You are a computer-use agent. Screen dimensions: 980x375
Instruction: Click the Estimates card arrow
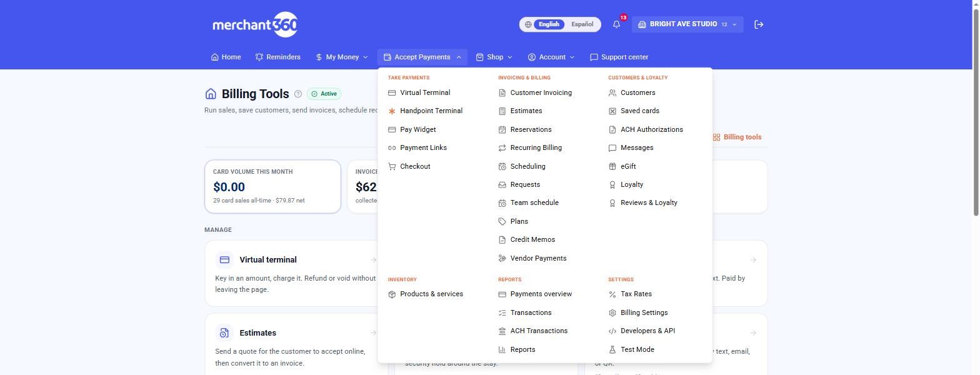coord(373,333)
